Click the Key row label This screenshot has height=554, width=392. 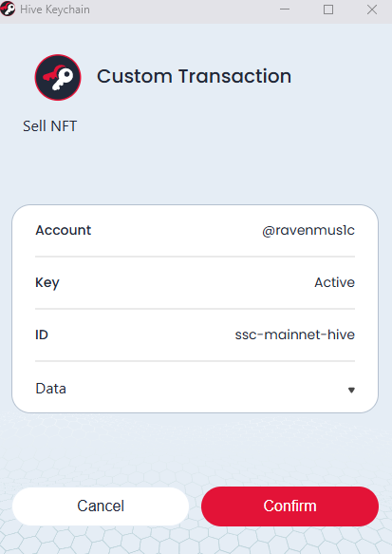(x=47, y=282)
